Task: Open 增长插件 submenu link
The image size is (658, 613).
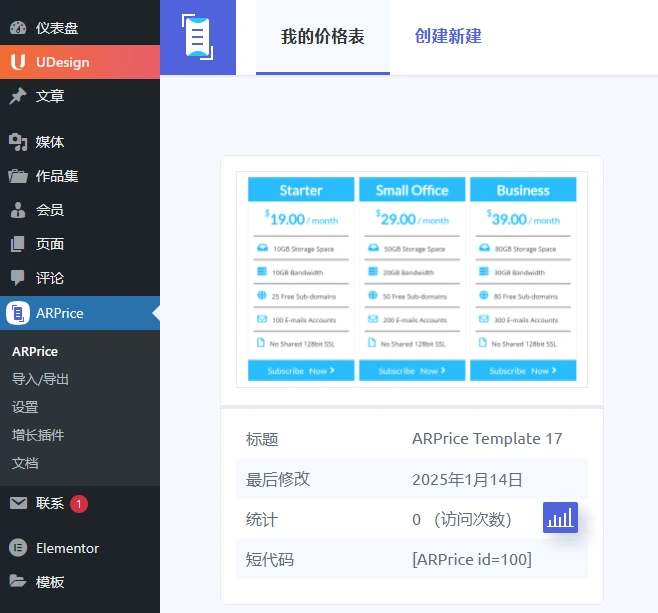Action: point(38,435)
